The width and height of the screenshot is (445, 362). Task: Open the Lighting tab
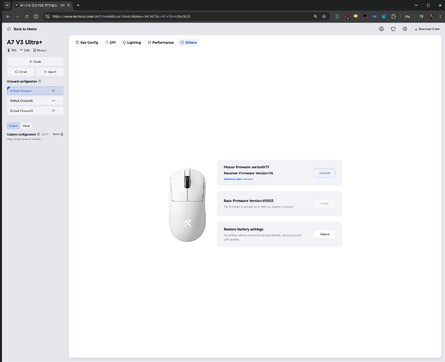(x=132, y=43)
